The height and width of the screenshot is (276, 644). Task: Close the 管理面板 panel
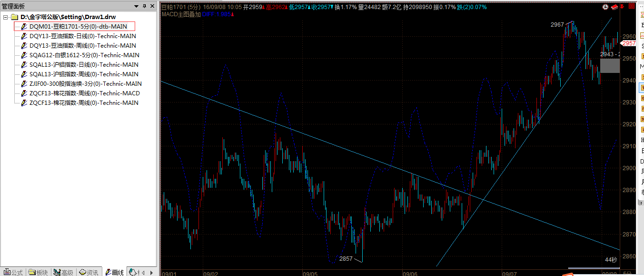[152, 6]
